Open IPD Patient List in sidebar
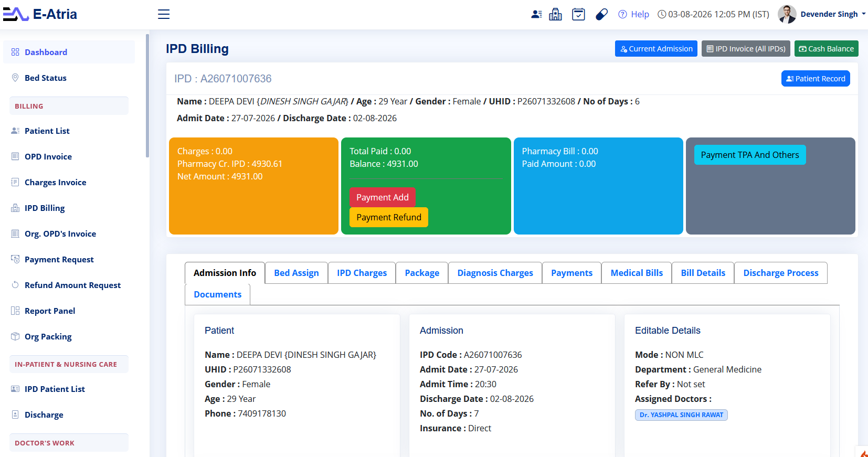 [69, 389]
